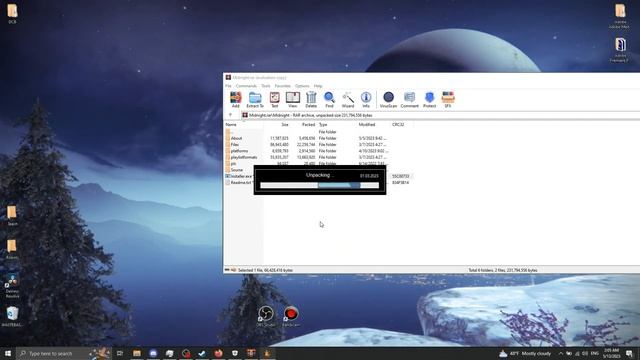This screenshot has height=360, width=640.
Task: Click the Test archive toolbar icon
Action: tap(275, 99)
